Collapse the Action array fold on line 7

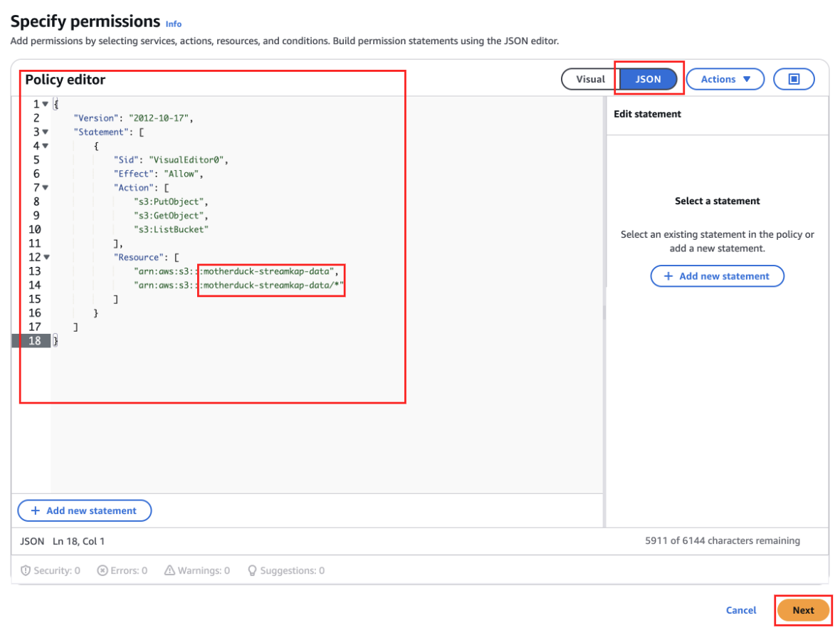coord(46,187)
